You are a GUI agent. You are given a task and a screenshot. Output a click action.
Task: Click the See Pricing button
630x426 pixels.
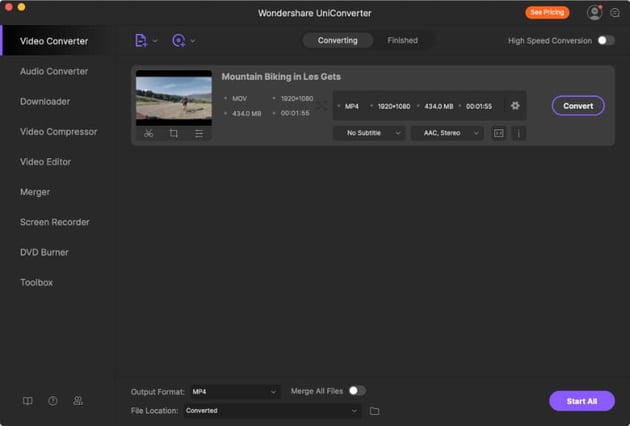[547, 12]
